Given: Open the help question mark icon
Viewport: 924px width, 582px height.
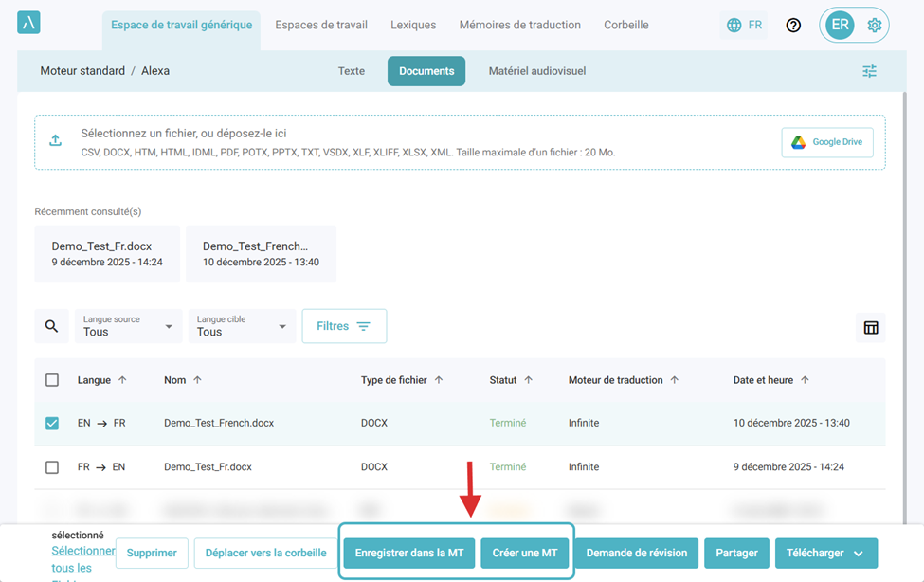Looking at the screenshot, I should point(793,26).
